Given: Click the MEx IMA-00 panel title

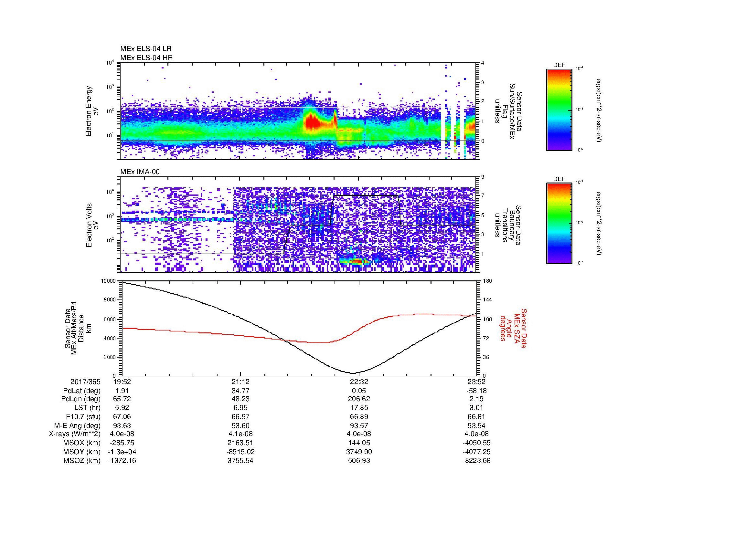Looking at the screenshot, I should (140, 172).
